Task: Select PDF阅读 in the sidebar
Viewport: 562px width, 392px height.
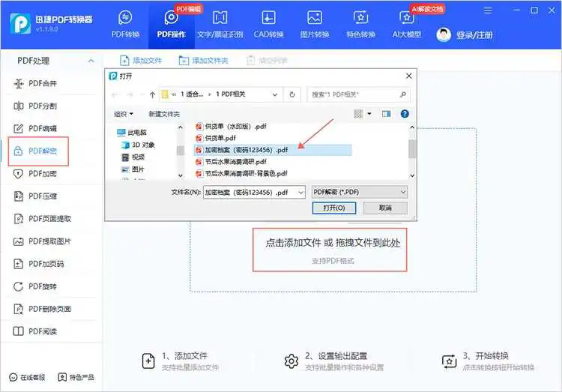Action: (x=35, y=331)
